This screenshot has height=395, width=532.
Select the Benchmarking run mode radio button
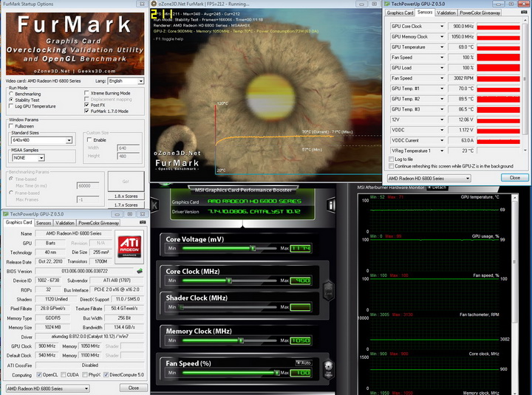11,94
